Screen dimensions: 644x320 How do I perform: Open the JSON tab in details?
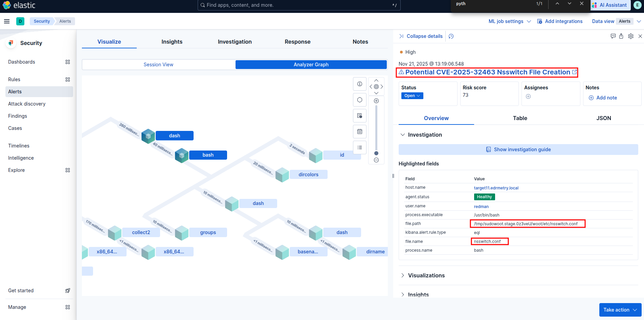603,118
